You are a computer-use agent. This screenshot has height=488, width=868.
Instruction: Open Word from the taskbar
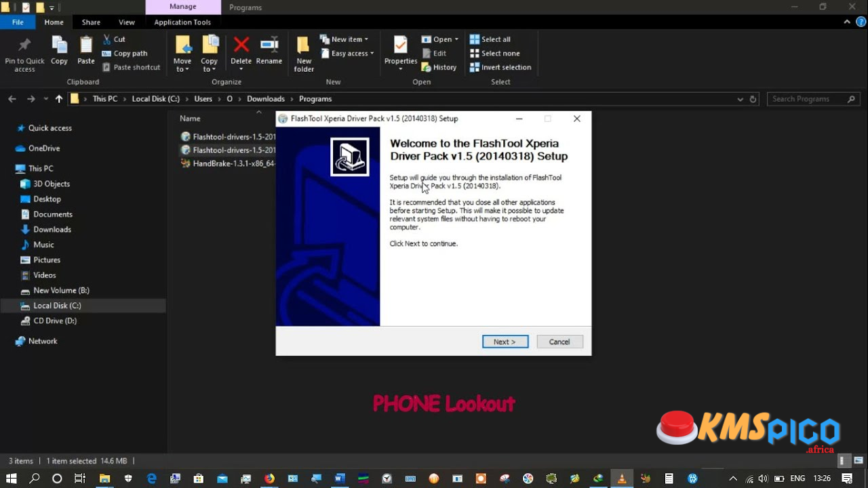[340, 479]
